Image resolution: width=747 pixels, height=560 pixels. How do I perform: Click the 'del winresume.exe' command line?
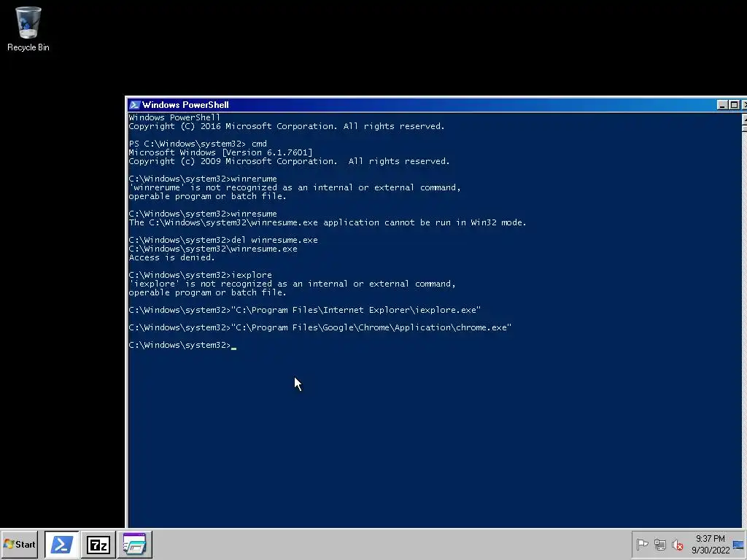[223, 240]
